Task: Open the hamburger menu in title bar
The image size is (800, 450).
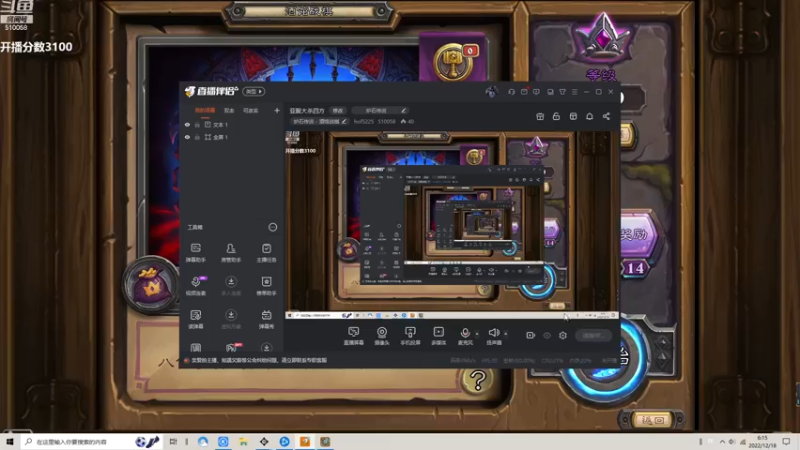Action: point(574,92)
